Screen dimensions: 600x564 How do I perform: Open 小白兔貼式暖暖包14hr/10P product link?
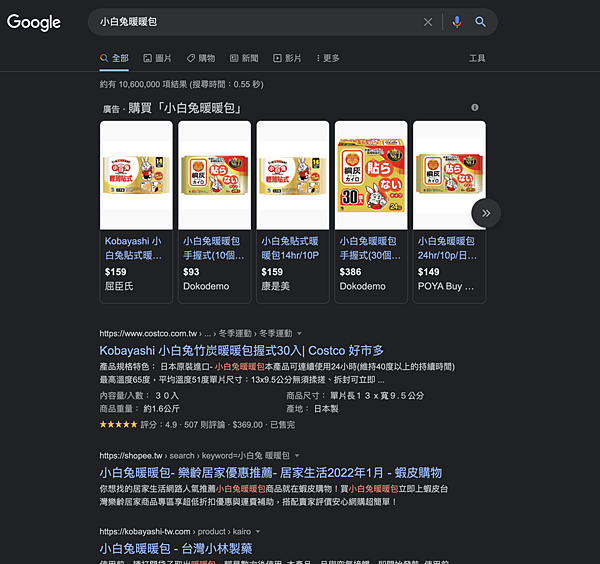[290, 248]
